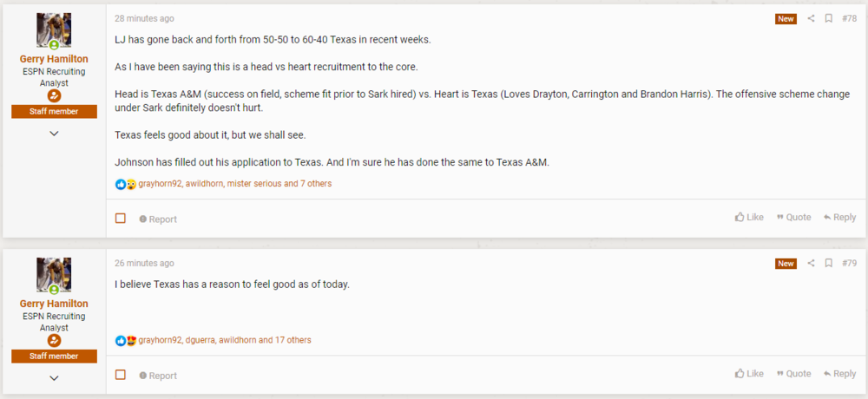This screenshot has height=399, width=868.
Task: Click the share icon on post #79
Action: point(812,264)
